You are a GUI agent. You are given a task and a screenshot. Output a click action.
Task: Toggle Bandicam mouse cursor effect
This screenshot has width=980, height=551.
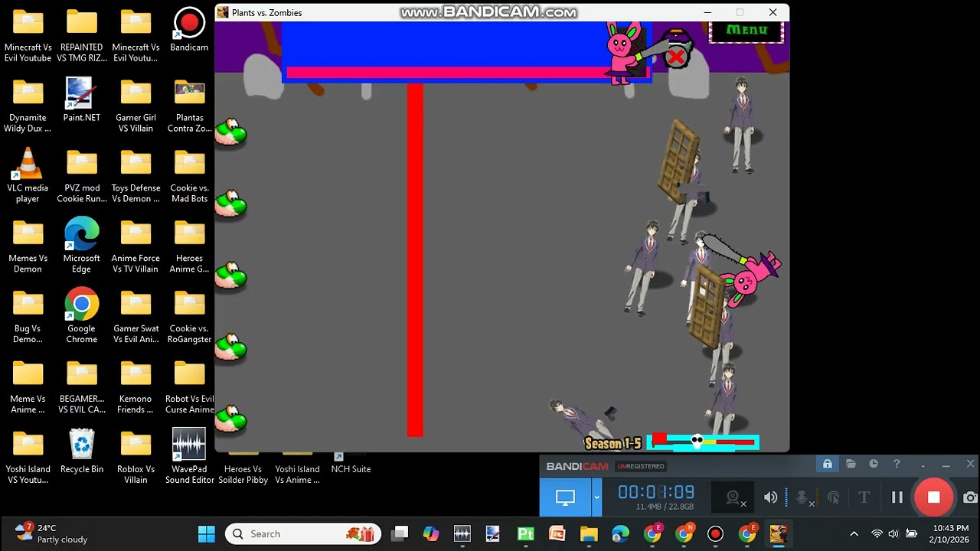click(834, 497)
